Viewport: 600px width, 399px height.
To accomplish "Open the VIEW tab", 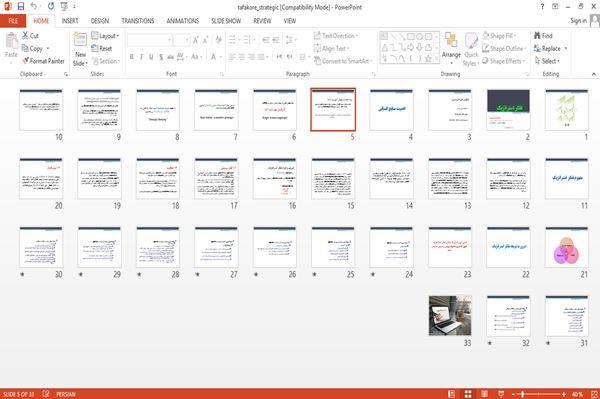I will pyautogui.click(x=290, y=21).
